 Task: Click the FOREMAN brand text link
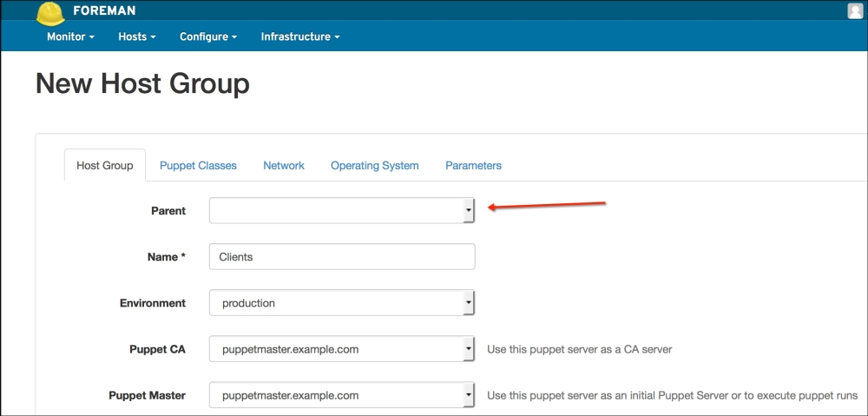tap(106, 11)
